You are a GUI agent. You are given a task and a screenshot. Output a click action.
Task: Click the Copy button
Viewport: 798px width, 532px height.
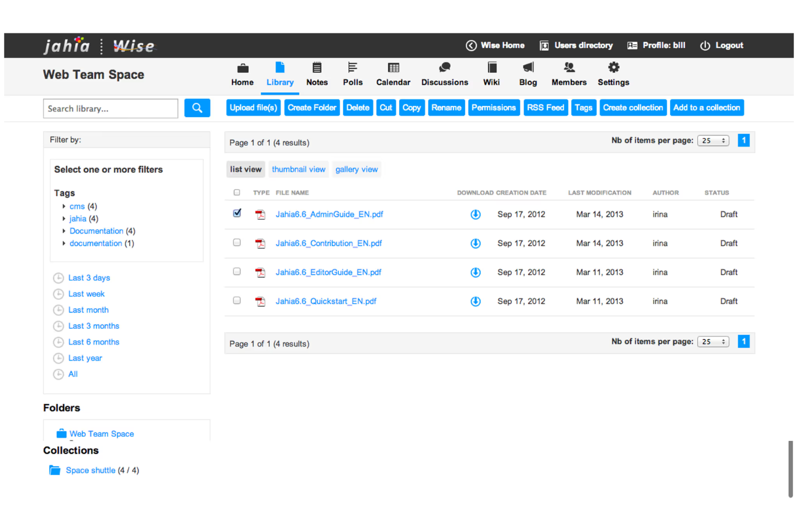coord(412,108)
